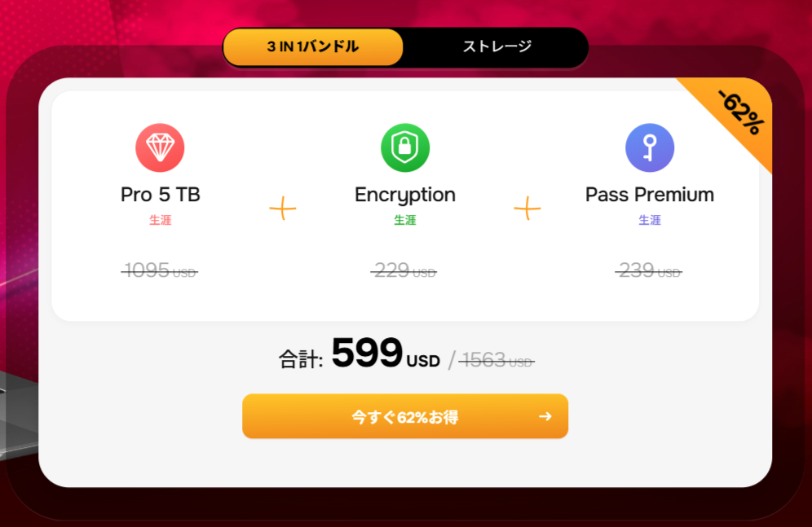The image size is (812, 527).
Task: Select the 3 IN 1バンドル tab
Action: tap(313, 47)
